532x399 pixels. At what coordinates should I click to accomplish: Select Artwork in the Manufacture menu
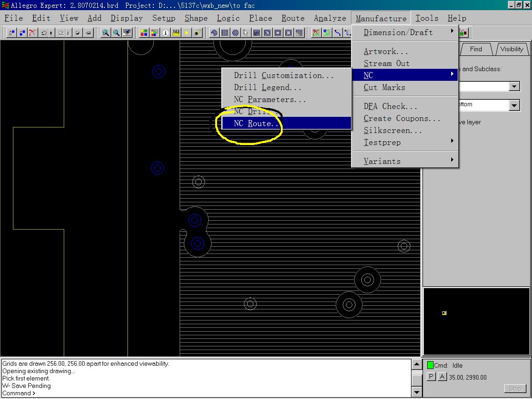coord(405,51)
